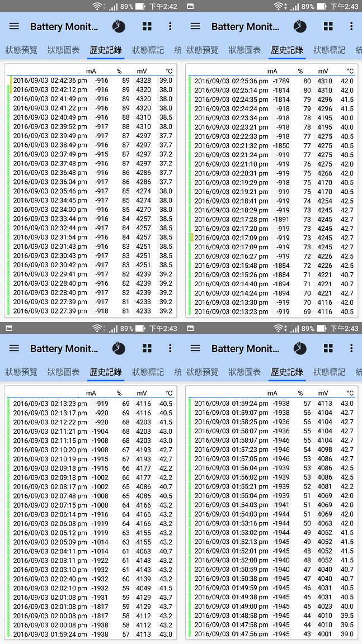The height and width of the screenshot is (644, 362).
Task: Tap signal strength icon in top-right screenshot
Action: point(295,7)
